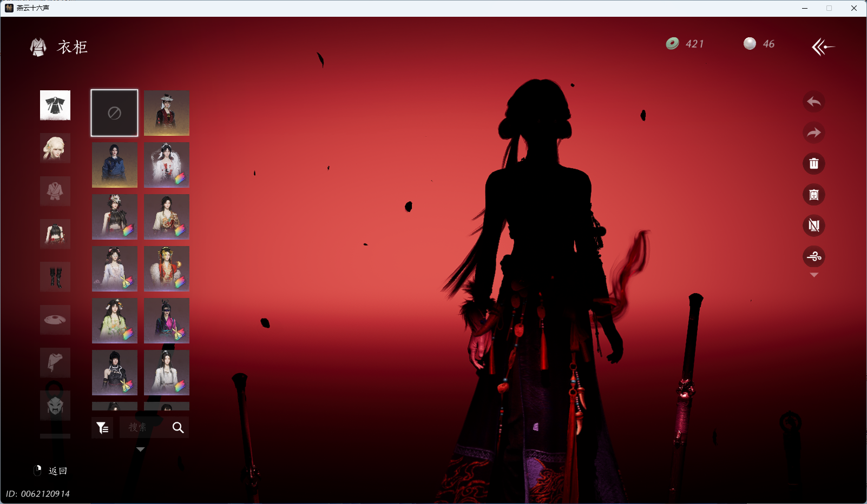The height and width of the screenshot is (504, 867).
Task: Toggle the crossed-out hide display icon
Action: 813,226
